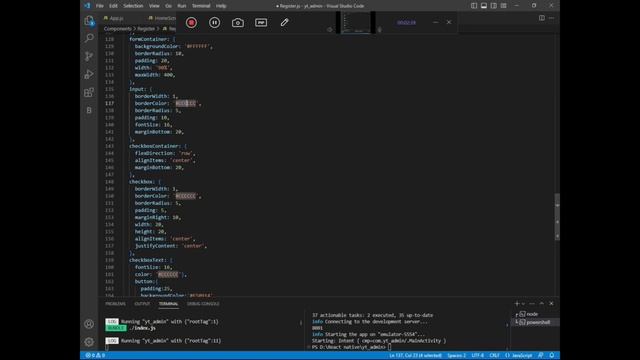The height and width of the screenshot is (360, 640).
Task: Select the Terminal panel tab
Action: coord(169,304)
